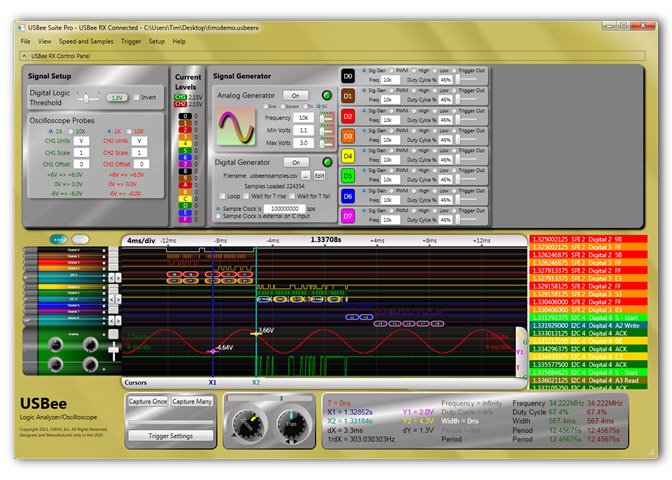Open the Setup menu
This screenshot has width=672, height=480.
pyautogui.click(x=156, y=41)
